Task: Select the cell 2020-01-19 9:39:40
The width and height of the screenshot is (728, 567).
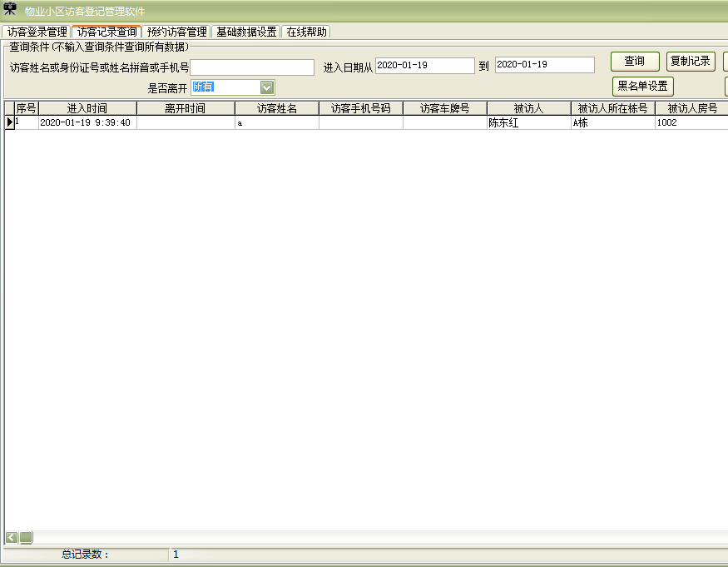Action: pos(87,122)
